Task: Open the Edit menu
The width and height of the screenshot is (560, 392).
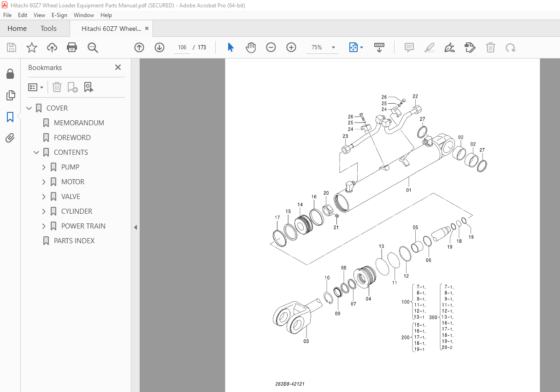Action: click(23, 15)
